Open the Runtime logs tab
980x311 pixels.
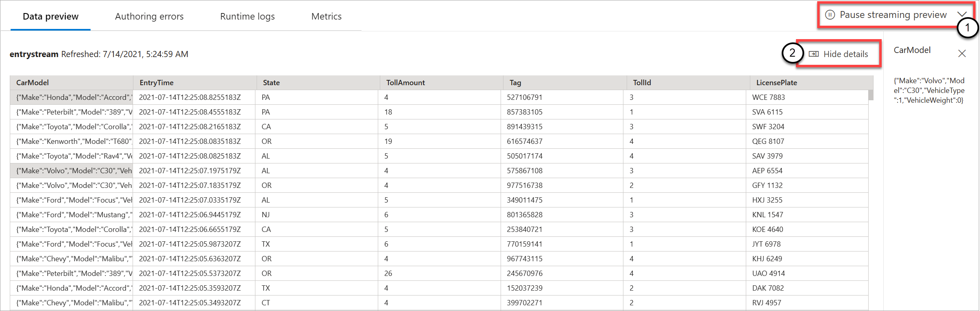pyautogui.click(x=247, y=16)
